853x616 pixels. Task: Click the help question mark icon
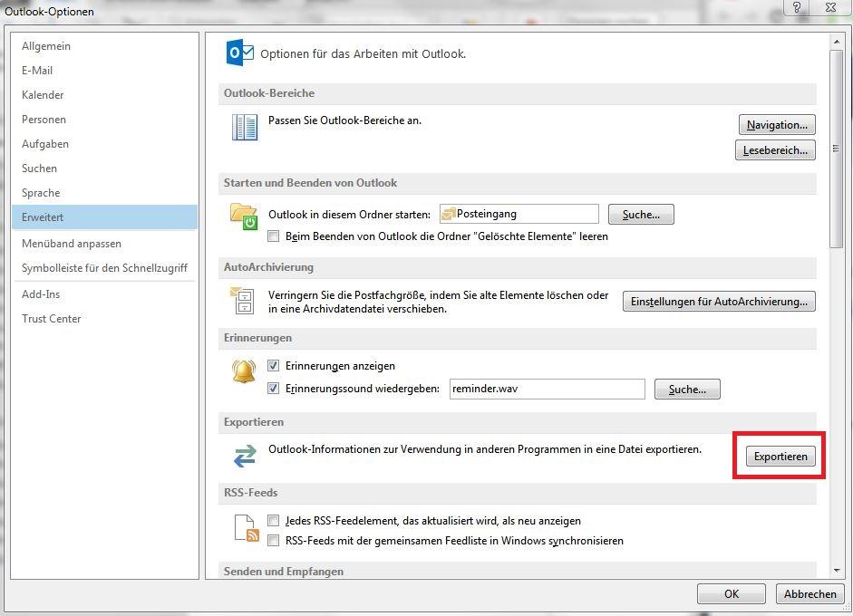pos(797,7)
